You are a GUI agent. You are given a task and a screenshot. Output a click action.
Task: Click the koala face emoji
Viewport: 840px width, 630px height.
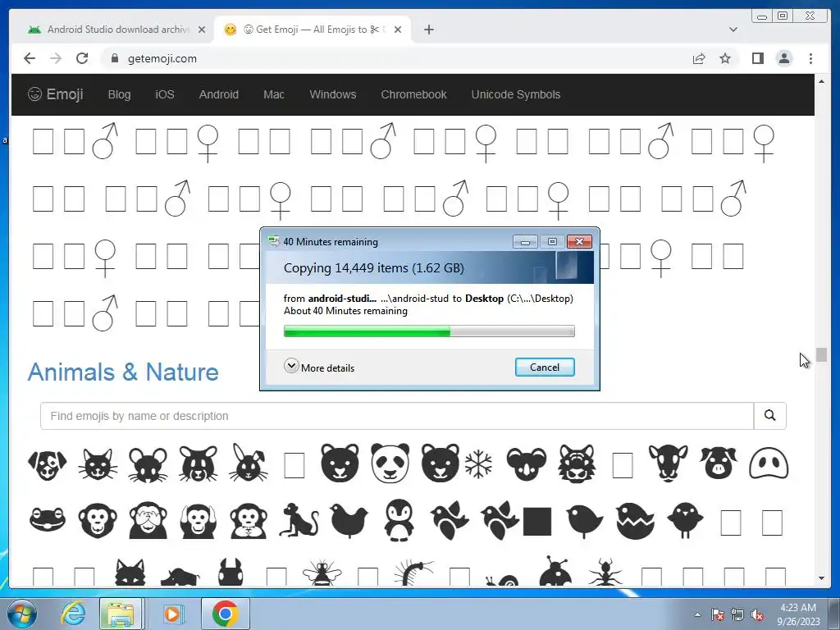pyautogui.click(x=527, y=464)
